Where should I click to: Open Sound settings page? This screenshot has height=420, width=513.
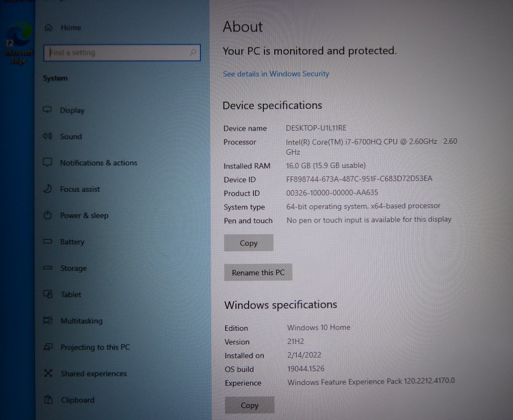click(71, 136)
